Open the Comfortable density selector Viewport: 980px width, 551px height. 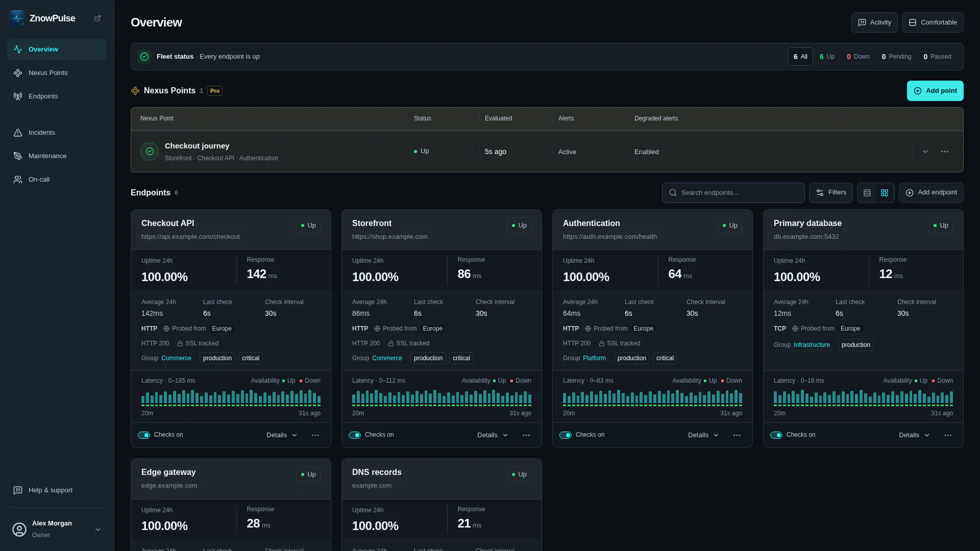(933, 22)
